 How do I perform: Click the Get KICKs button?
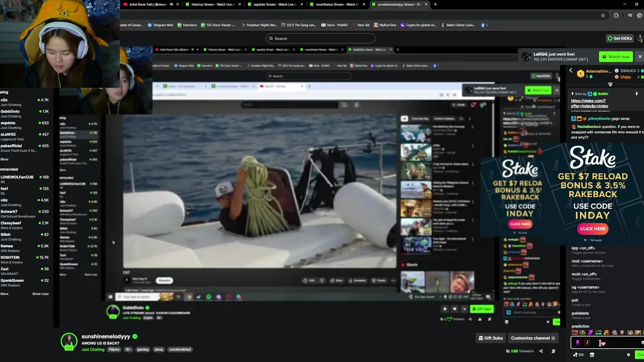[619, 38]
